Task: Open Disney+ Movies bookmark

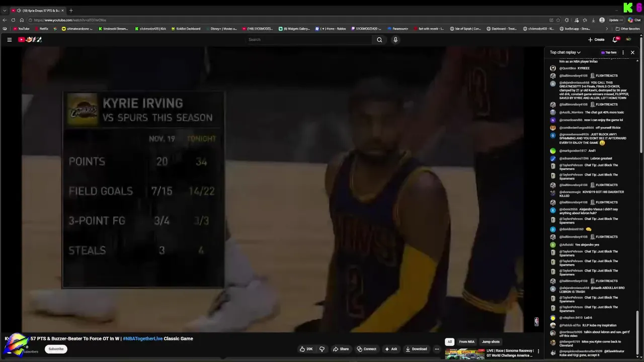Action: [x=221, y=29]
